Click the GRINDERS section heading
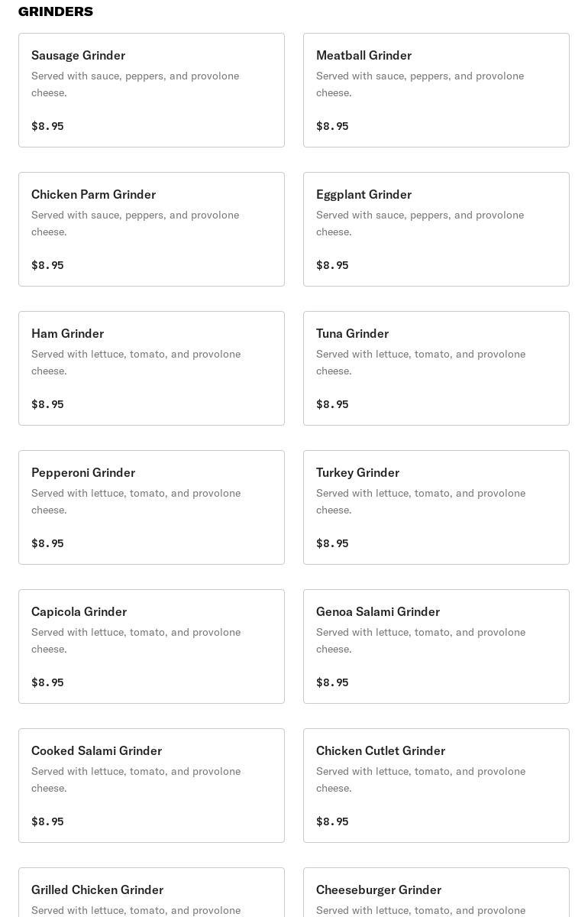Screen dimensions: 588x917 (56, 11)
